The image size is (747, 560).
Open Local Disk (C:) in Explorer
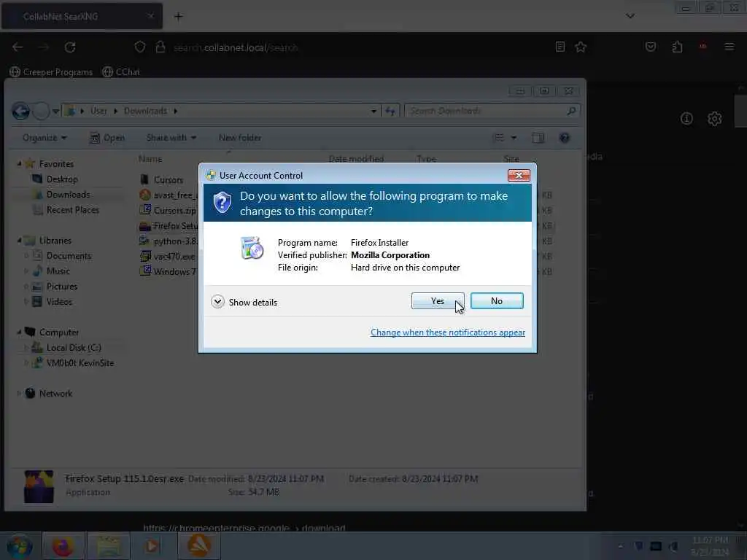pos(74,348)
